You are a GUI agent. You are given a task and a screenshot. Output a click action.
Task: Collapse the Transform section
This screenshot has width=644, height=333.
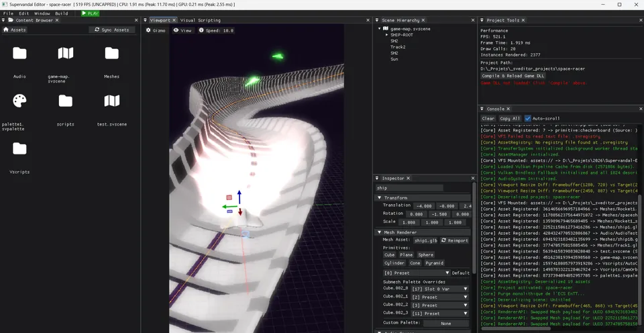coord(380,198)
